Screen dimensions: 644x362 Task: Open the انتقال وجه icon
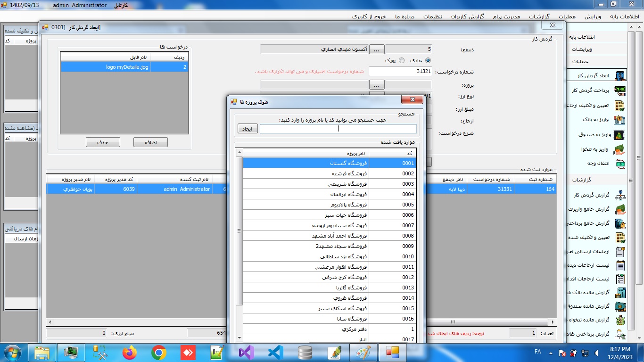point(620,164)
